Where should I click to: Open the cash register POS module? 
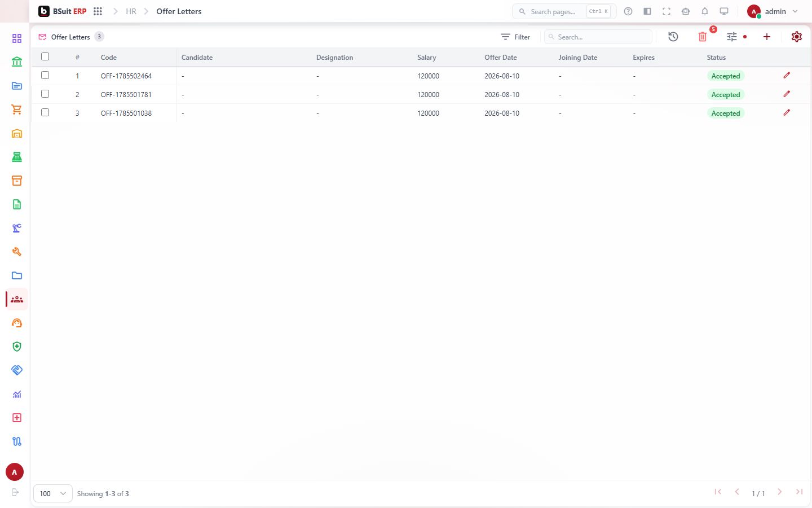click(17, 157)
